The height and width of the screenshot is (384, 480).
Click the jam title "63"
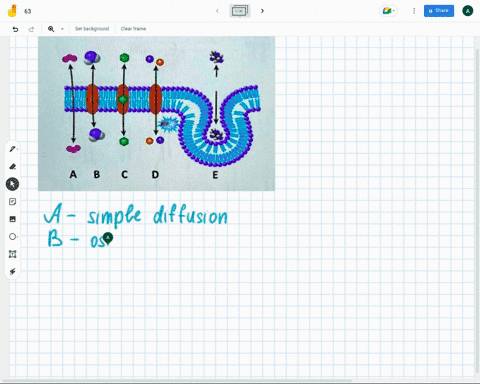(x=28, y=11)
